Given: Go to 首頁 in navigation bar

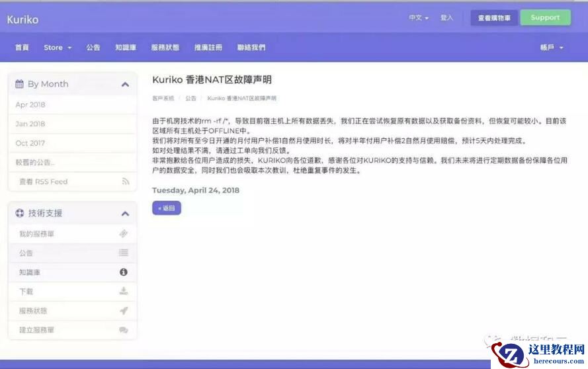Looking at the screenshot, I should [22, 48].
